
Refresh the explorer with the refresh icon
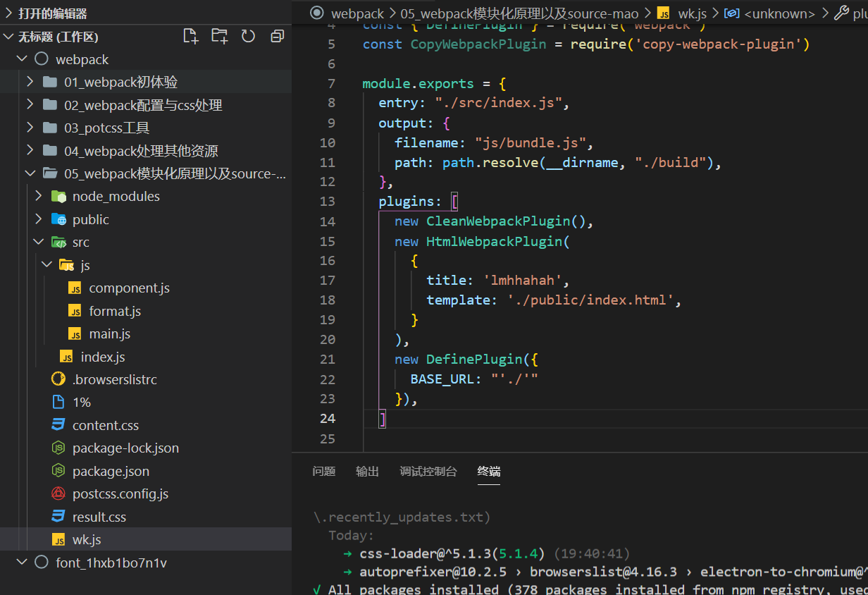pos(248,36)
